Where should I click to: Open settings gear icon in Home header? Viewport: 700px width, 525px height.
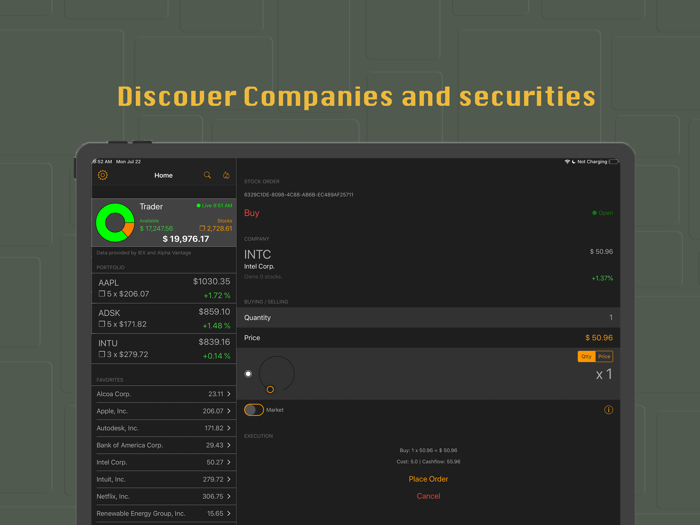pos(103,175)
